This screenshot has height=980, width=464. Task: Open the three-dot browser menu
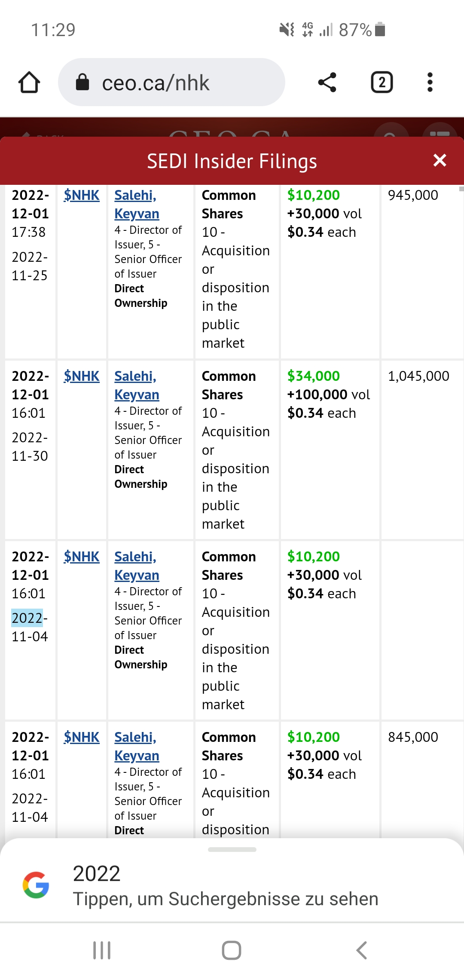pyautogui.click(x=430, y=82)
